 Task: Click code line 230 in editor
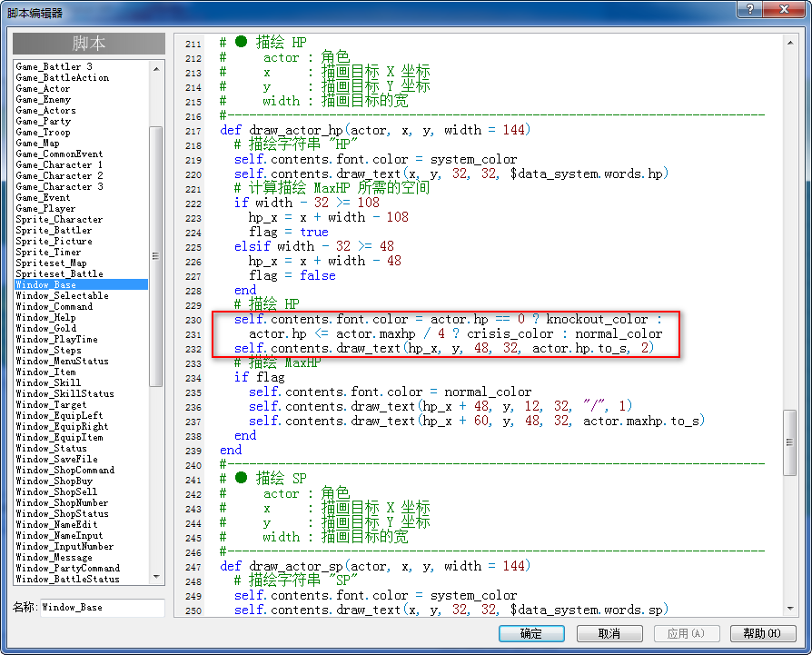point(448,319)
